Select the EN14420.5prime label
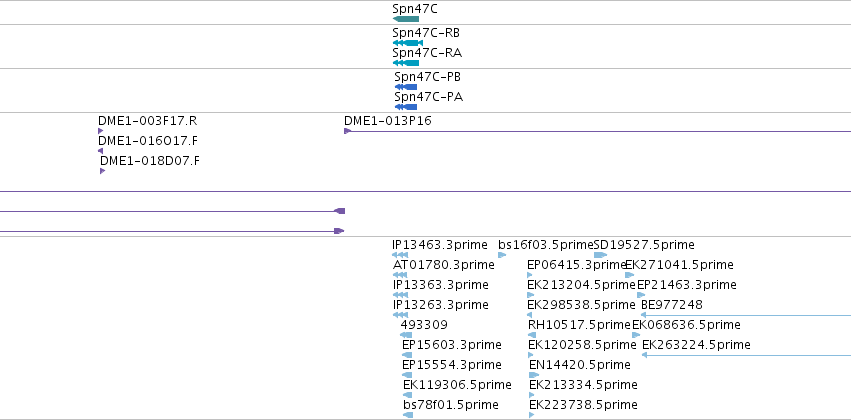This screenshot has width=851, height=420. point(580,365)
